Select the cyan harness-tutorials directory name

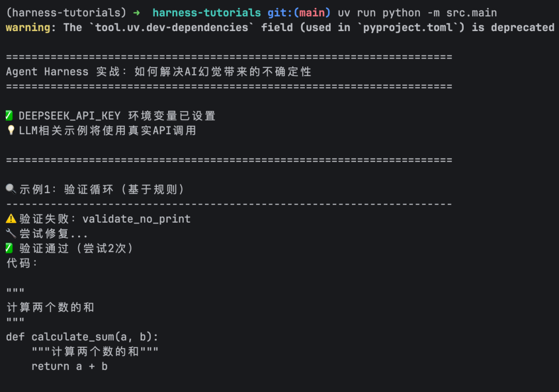click(x=207, y=12)
